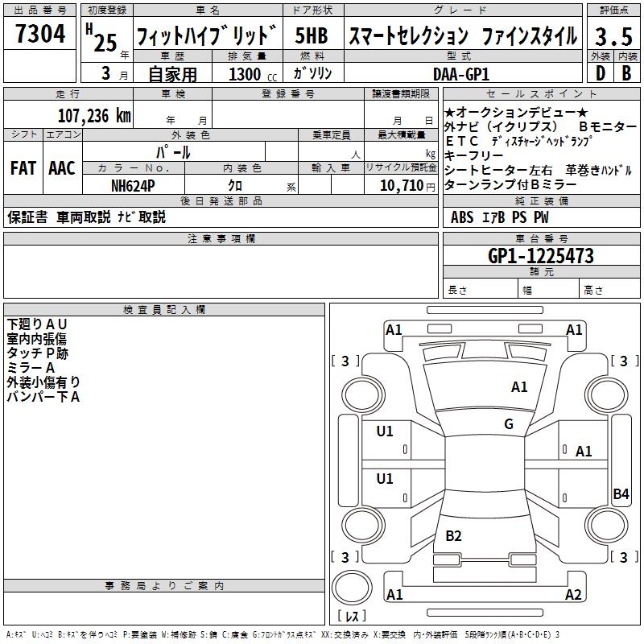The height and width of the screenshot is (644, 644).
Task: Click the AAC air conditioner cell
Action: click(61, 168)
